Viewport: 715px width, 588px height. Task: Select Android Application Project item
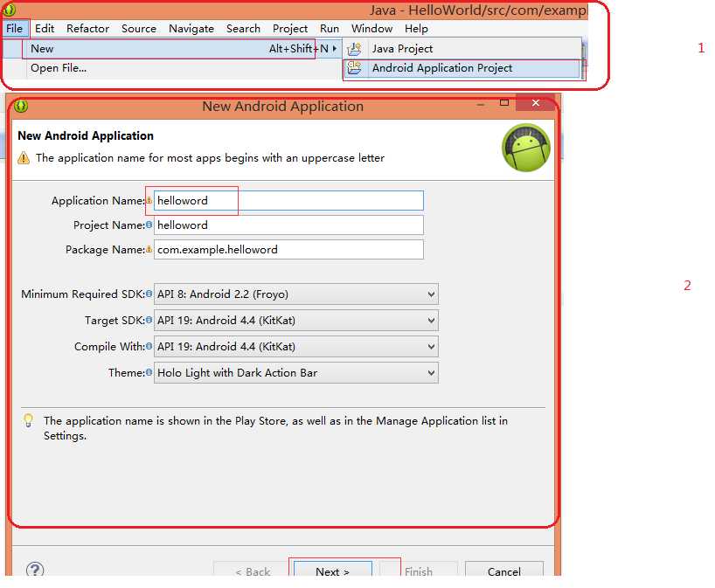462,68
